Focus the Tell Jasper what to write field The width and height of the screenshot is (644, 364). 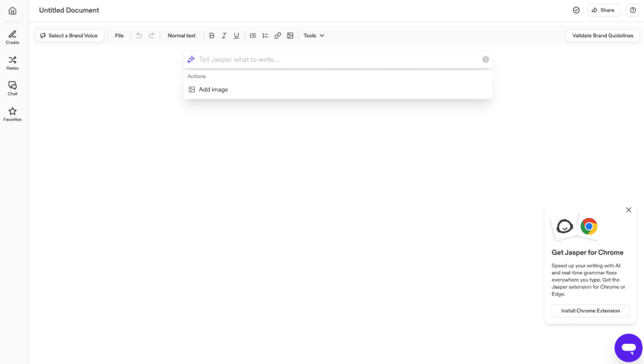coord(338,60)
